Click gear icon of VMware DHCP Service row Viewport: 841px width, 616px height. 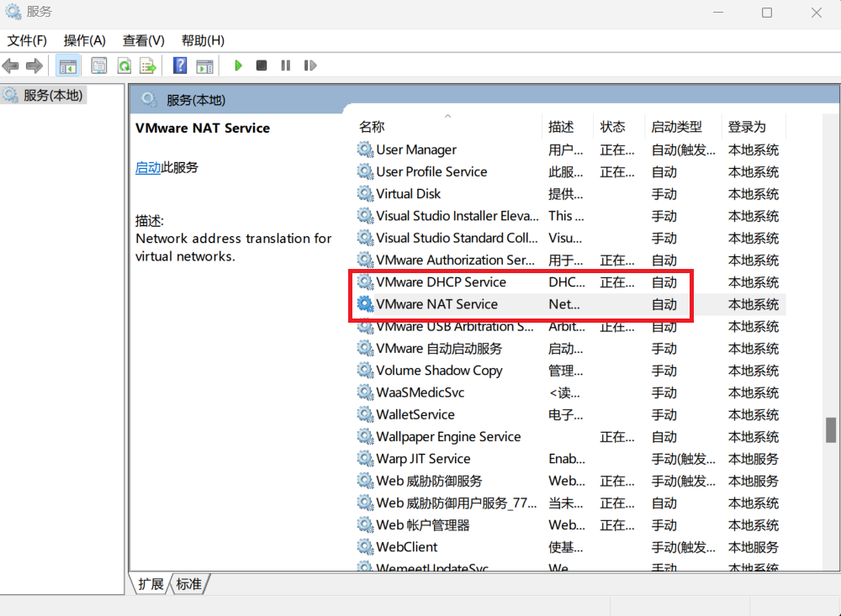365,282
